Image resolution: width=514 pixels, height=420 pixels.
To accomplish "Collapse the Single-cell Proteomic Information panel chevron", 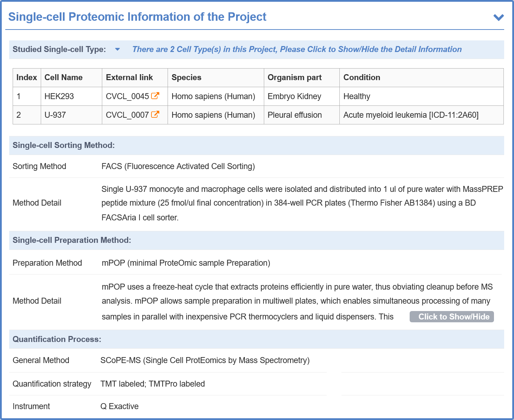I will pos(499,17).
